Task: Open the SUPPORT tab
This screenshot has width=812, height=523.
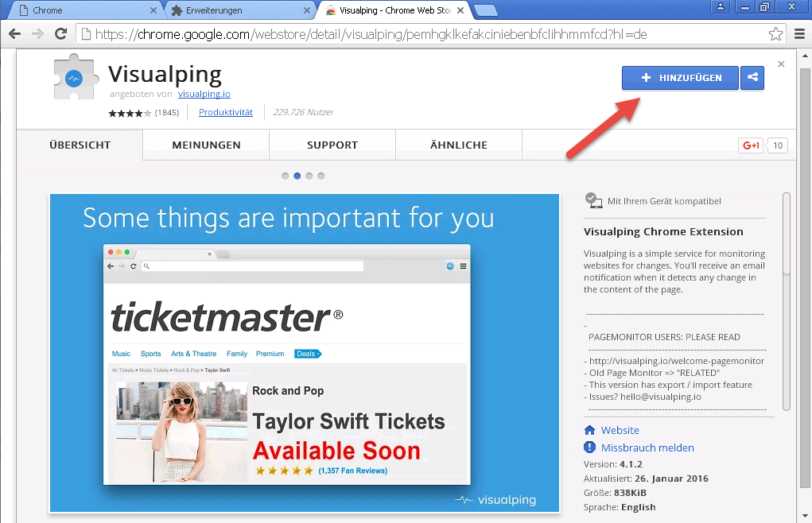Action: coord(332,145)
